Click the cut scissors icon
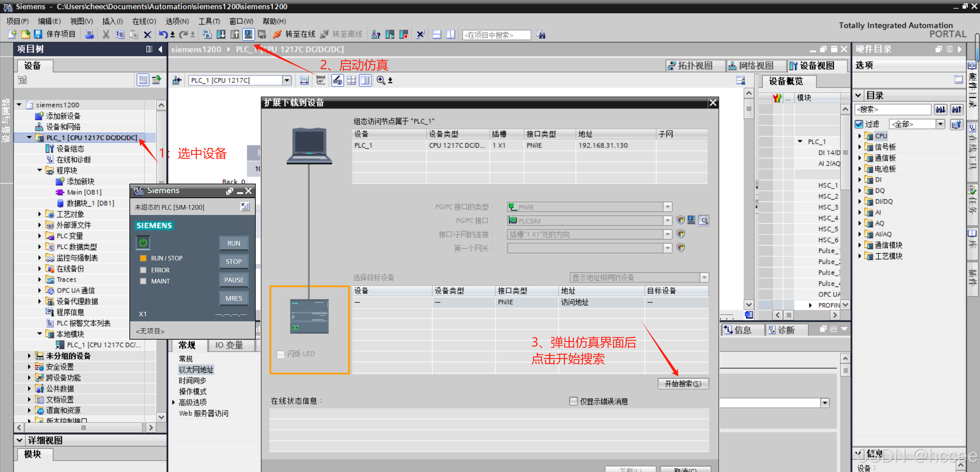This screenshot has height=472, width=980. click(x=106, y=34)
